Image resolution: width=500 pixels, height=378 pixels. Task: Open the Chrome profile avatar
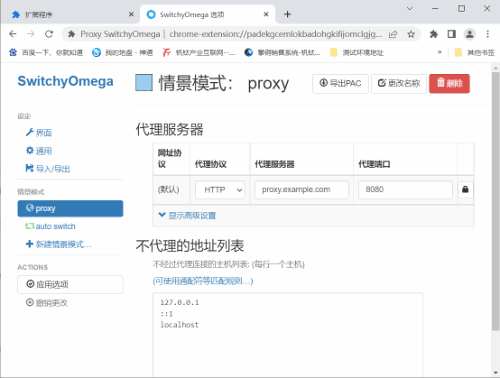tap(470, 34)
